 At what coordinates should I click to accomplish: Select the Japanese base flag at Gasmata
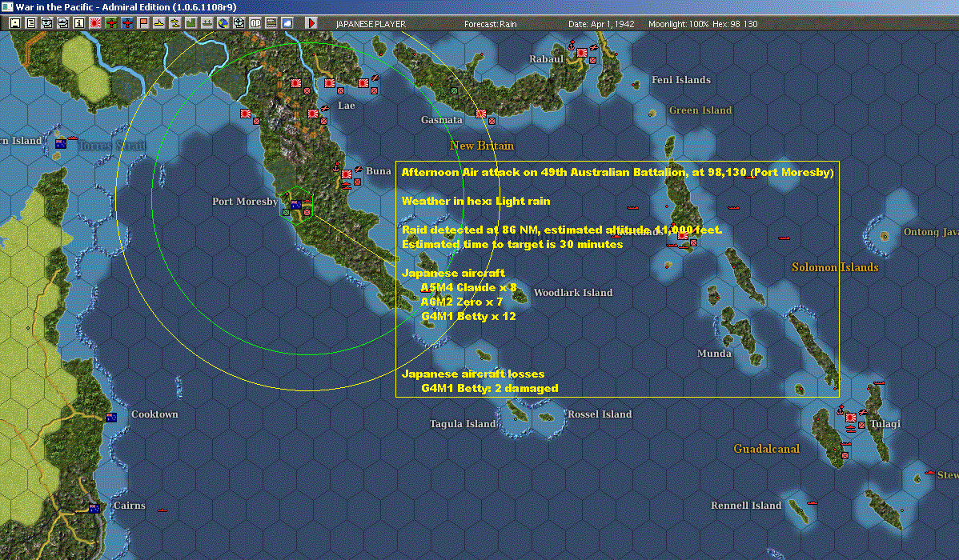481,114
